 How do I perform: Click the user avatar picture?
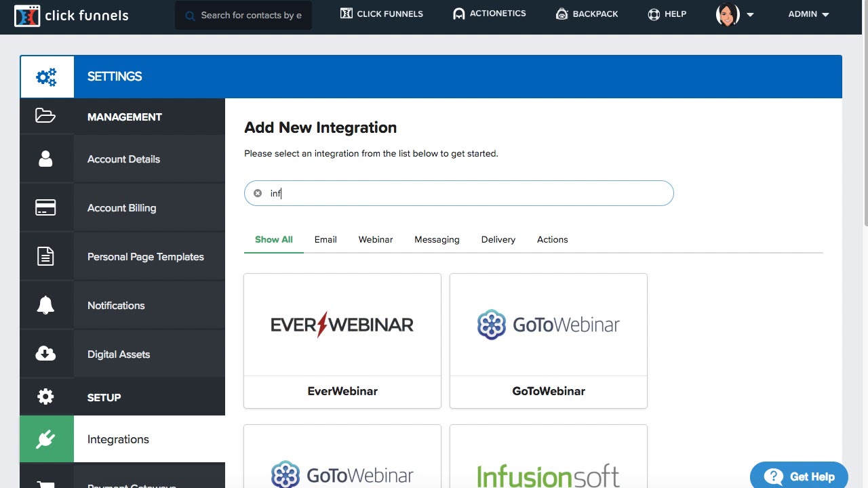coord(728,14)
